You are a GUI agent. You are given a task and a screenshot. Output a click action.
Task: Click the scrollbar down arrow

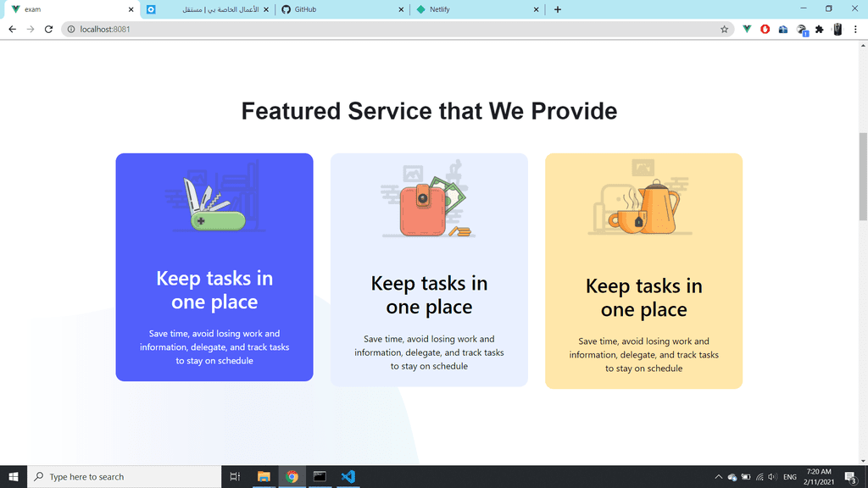point(863,461)
